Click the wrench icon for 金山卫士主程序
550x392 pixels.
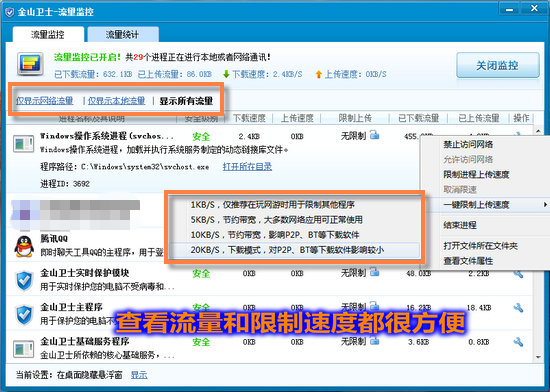pos(518,308)
